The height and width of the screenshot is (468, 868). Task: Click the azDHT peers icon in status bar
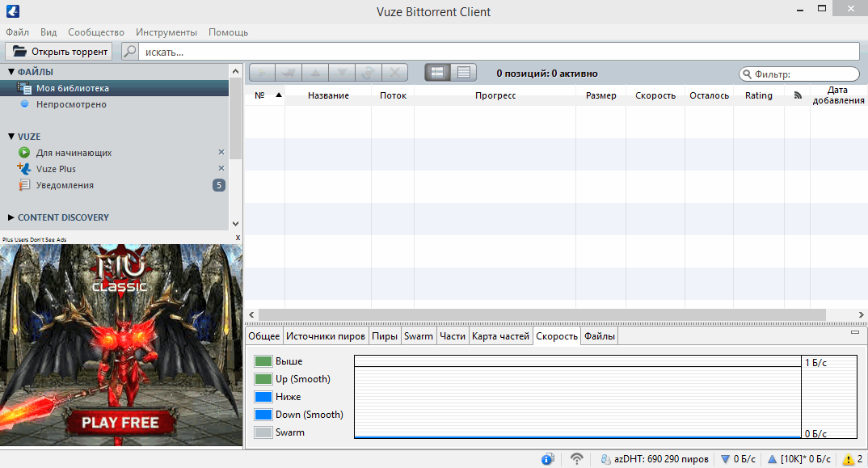coord(605,459)
